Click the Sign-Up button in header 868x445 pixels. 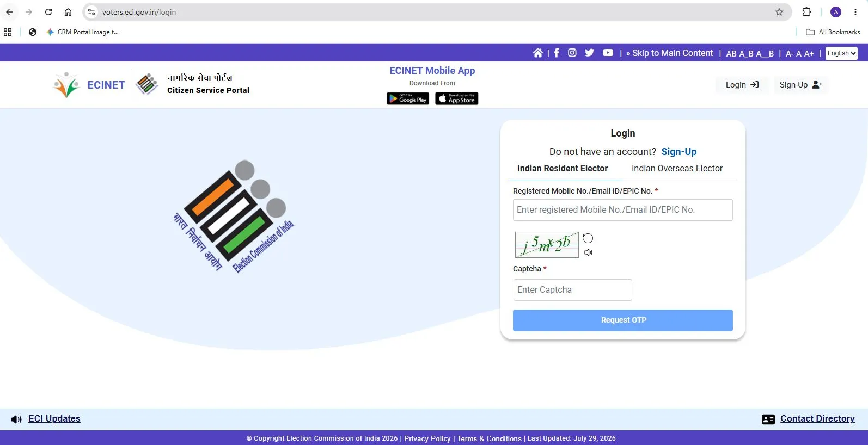point(800,85)
